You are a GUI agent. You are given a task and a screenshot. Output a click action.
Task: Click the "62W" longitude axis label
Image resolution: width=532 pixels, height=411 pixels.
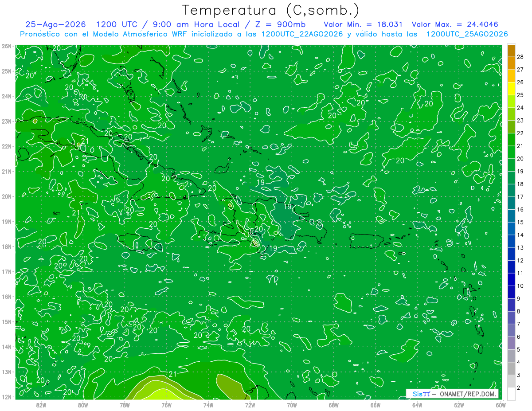click(459, 405)
